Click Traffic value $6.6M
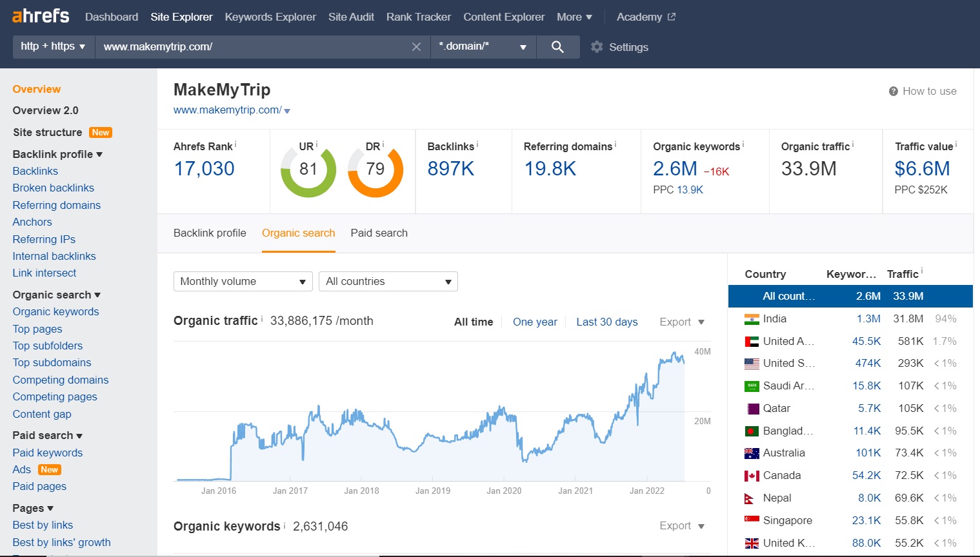 [923, 169]
